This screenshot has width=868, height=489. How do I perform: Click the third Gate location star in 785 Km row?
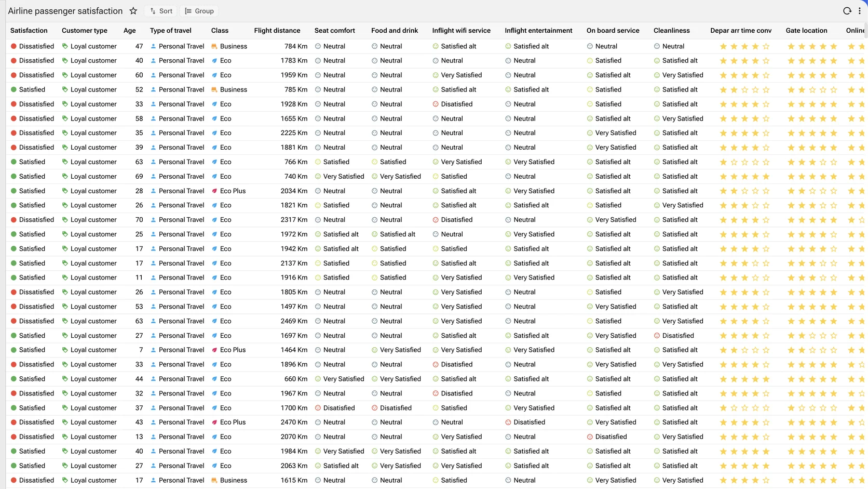tap(812, 90)
